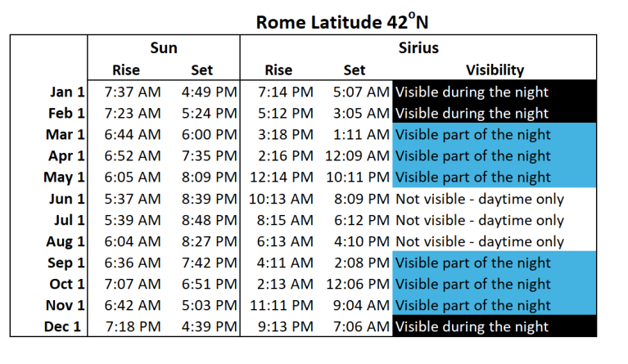Image resolution: width=628 pixels, height=364 pixels.
Task: Select the Feb 1 sunset cell 5:24 PM
Action: pyautogui.click(x=210, y=113)
